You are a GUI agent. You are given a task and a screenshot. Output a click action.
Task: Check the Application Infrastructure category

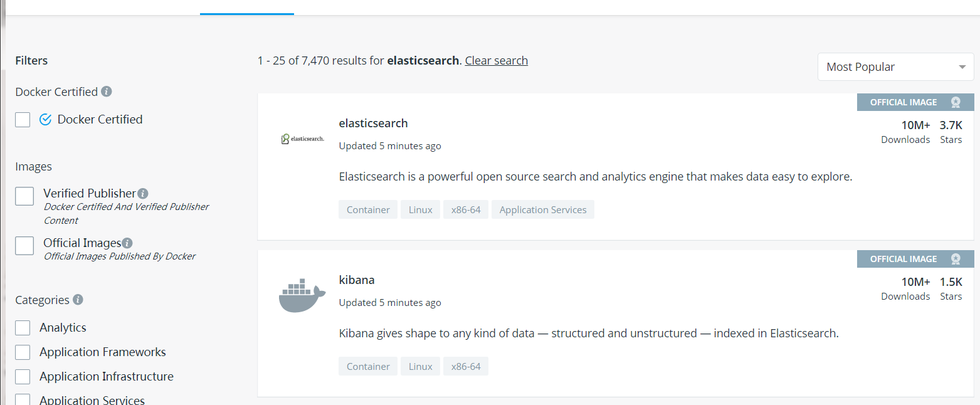[23, 376]
